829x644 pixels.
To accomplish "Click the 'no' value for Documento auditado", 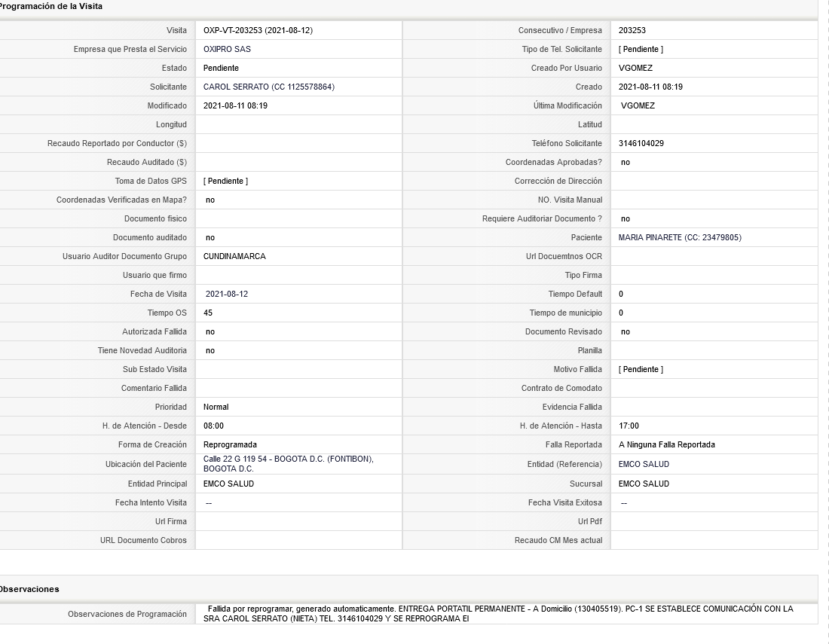I will [x=210, y=238].
